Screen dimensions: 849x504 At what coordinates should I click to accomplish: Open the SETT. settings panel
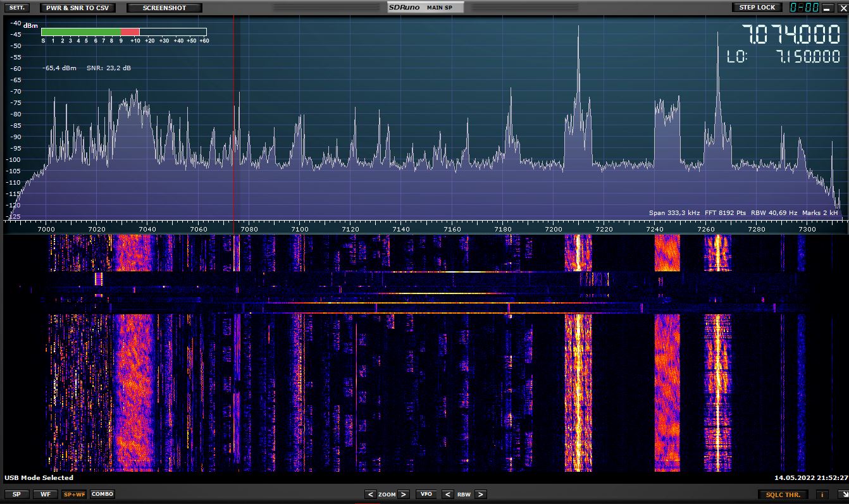click(x=16, y=8)
